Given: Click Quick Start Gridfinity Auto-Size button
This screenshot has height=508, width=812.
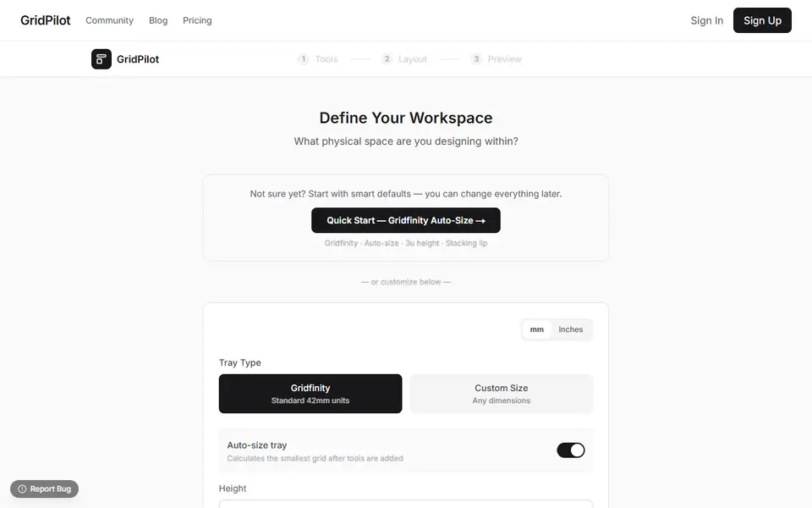Looking at the screenshot, I should [x=406, y=220].
